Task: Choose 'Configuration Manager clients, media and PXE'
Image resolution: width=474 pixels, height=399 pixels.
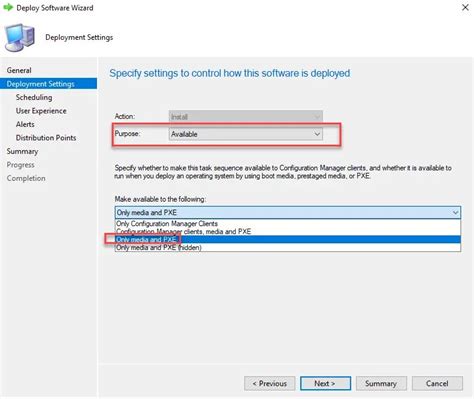Action: coord(288,231)
